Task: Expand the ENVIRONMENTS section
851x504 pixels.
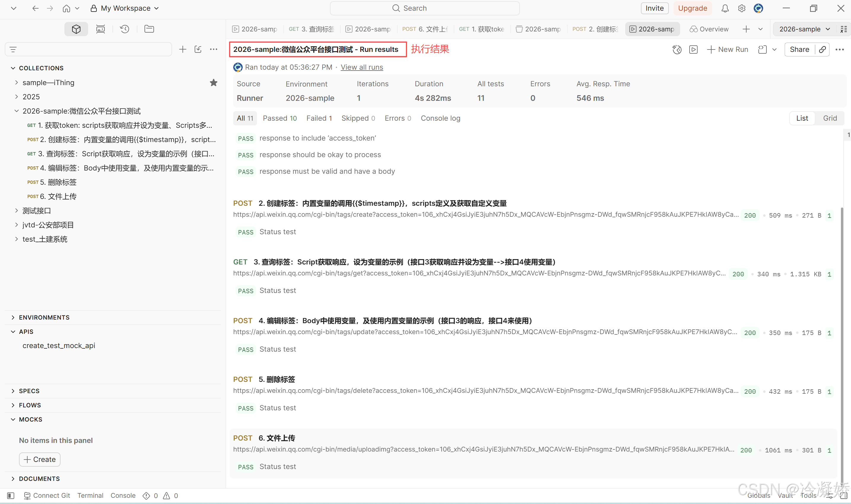Action: [x=13, y=318]
